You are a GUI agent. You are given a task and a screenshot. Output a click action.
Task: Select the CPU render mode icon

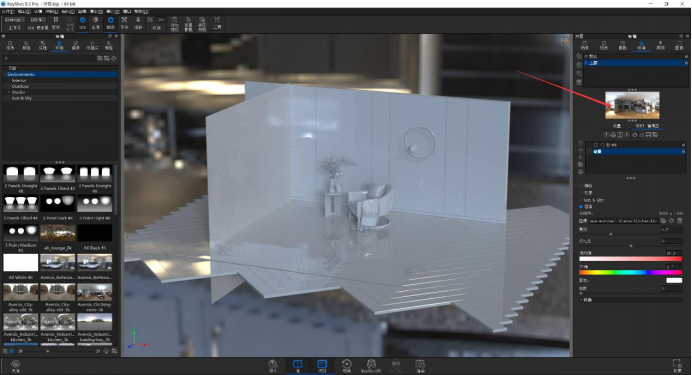point(83,23)
